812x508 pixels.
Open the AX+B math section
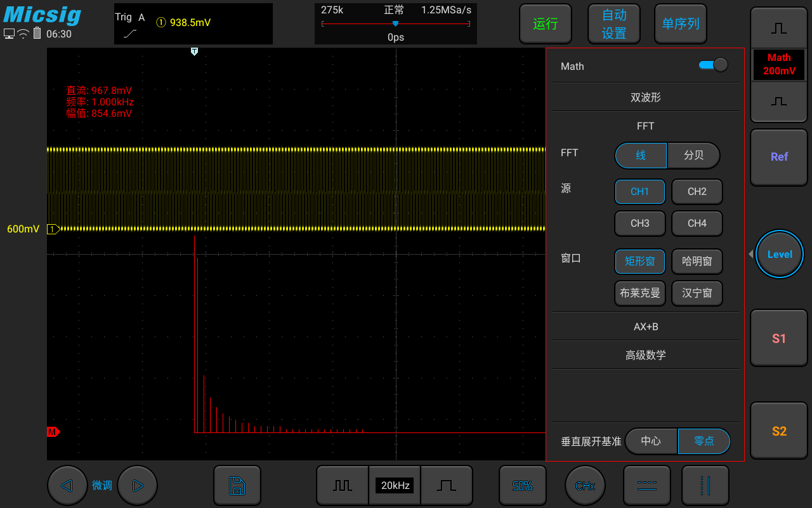[646, 326]
